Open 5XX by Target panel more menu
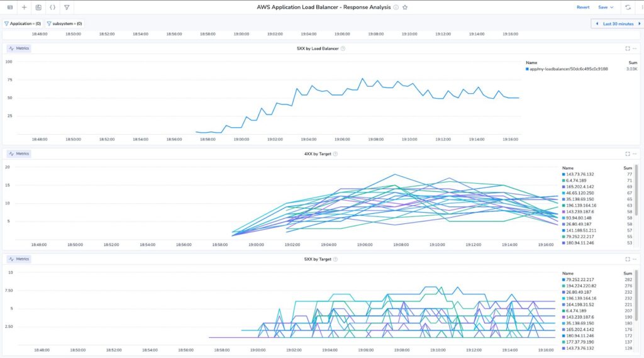 pos(635,259)
